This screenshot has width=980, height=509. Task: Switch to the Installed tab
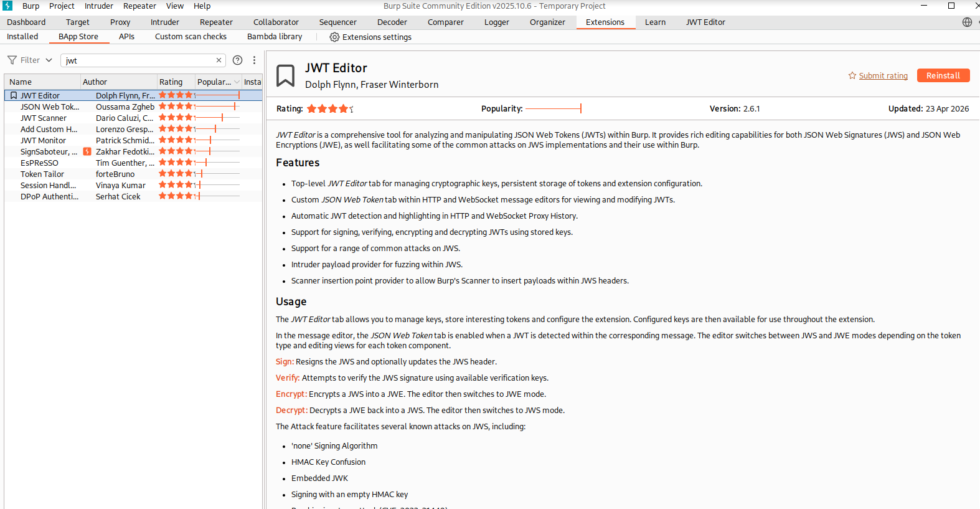pyautogui.click(x=22, y=37)
